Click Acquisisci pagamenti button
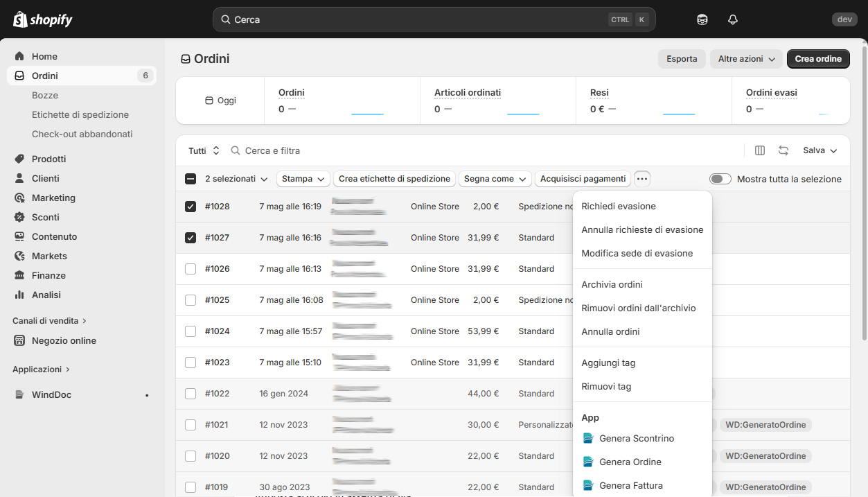 (x=583, y=179)
